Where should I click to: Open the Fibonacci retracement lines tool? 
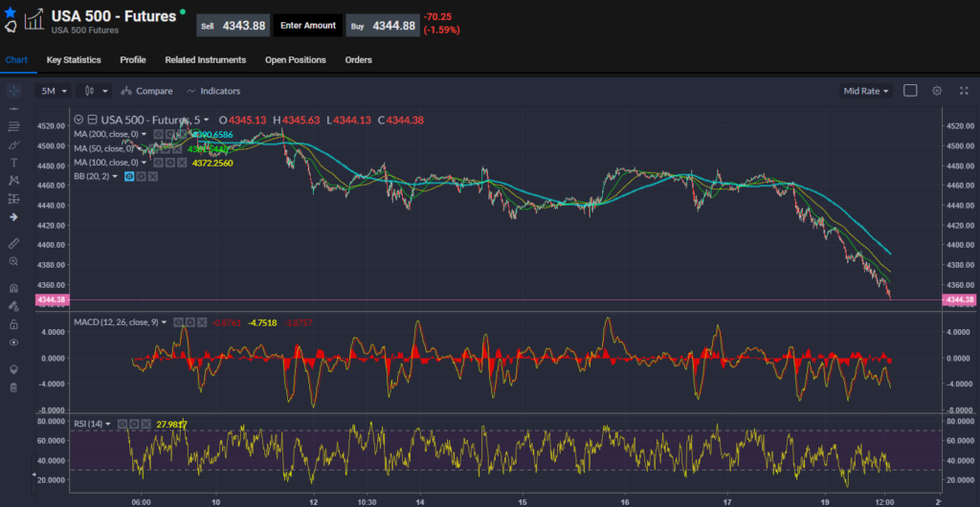click(13, 126)
